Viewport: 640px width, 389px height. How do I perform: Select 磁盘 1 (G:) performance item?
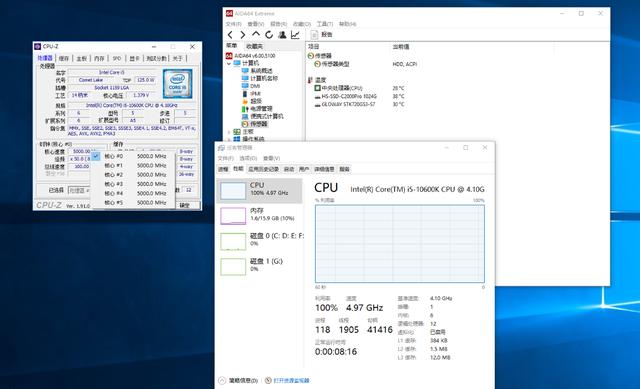(x=259, y=266)
